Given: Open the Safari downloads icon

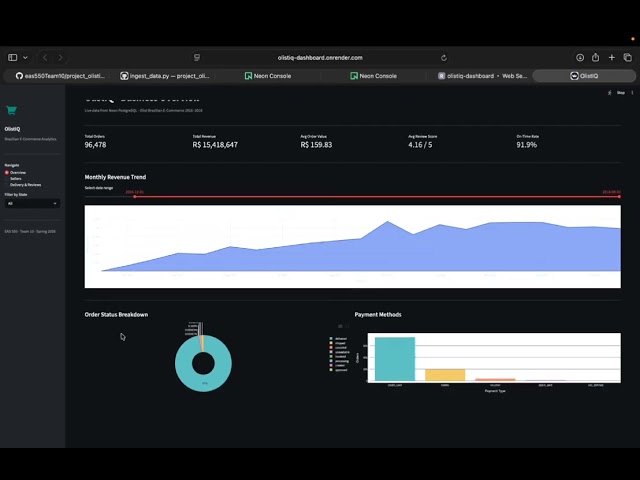Looking at the screenshot, I should [x=580, y=58].
